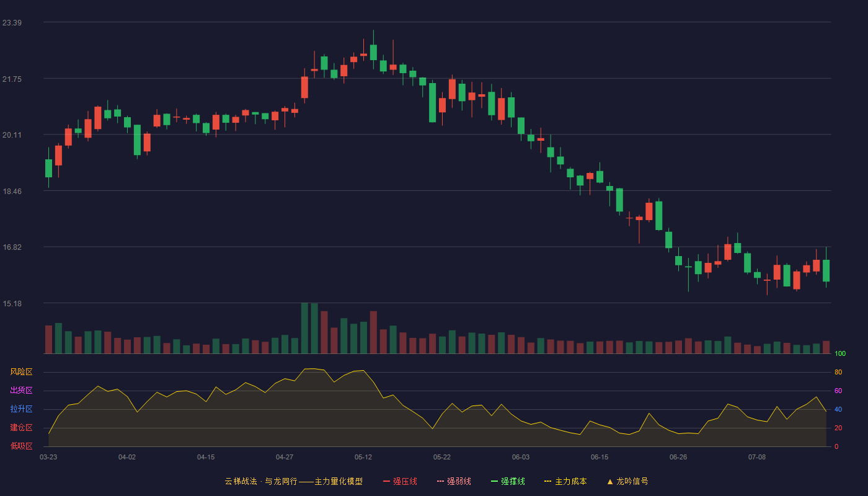
Task: Select the 风险区 zone label
Action: pyautogui.click(x=21, y=372)
